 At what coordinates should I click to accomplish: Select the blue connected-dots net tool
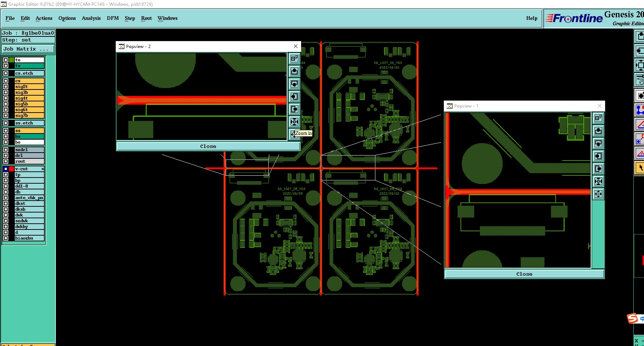[640, 110]
